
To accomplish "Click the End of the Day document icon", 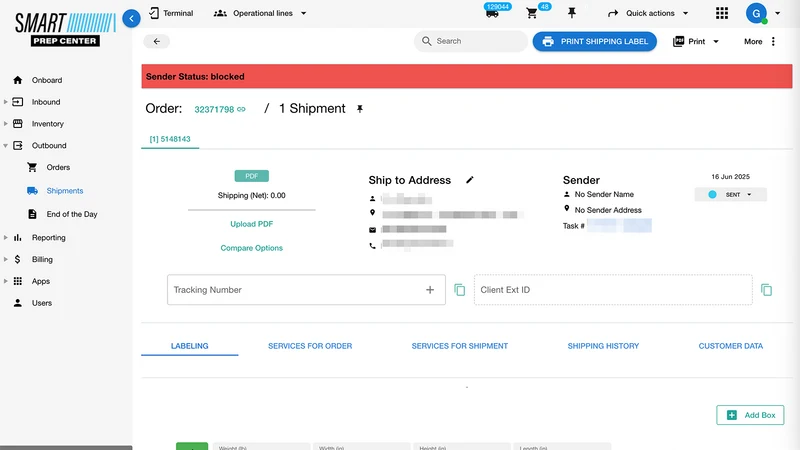I will [32, 214].
